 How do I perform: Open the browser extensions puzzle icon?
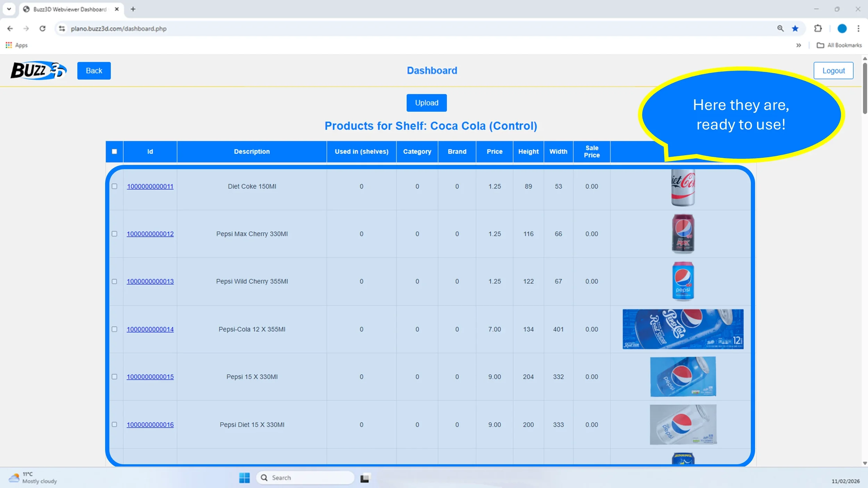click(x=818, y=28)
